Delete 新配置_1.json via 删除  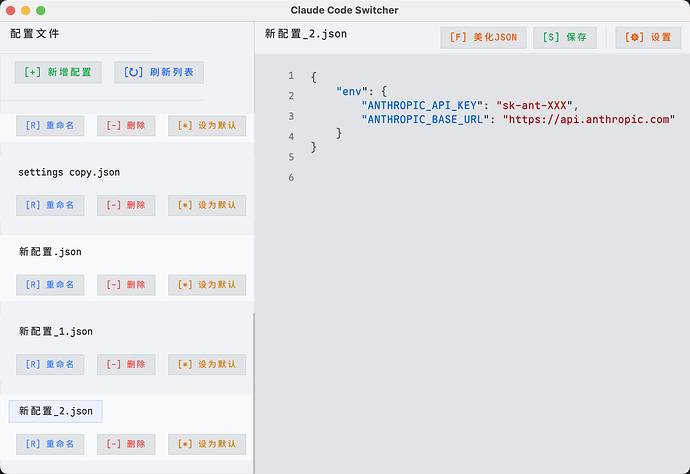point(126,364)
